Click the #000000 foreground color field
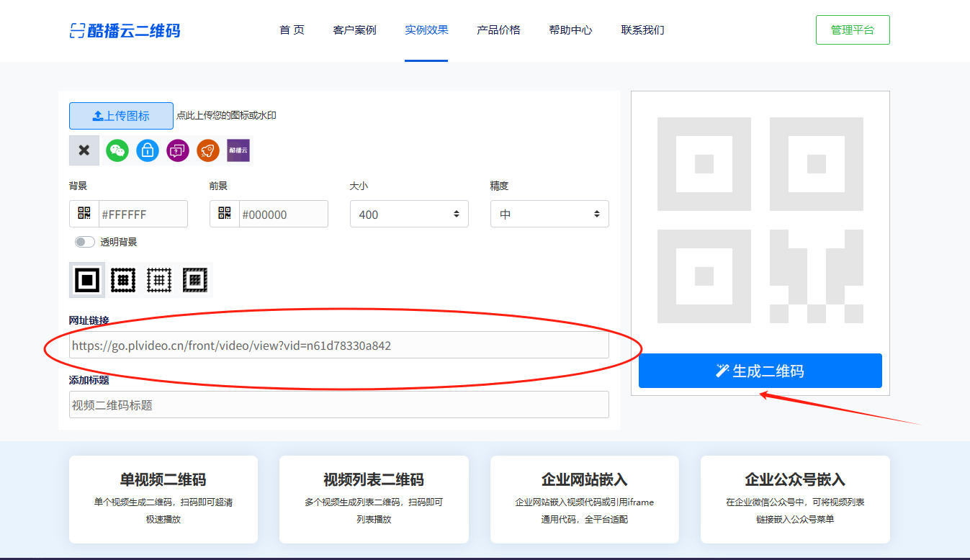 tap(284, 214)
